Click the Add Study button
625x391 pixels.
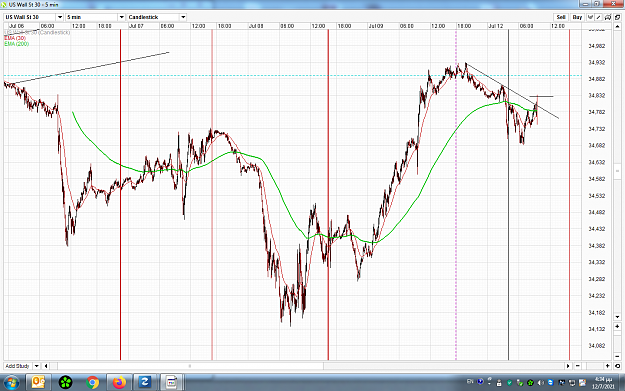point(18,366)
